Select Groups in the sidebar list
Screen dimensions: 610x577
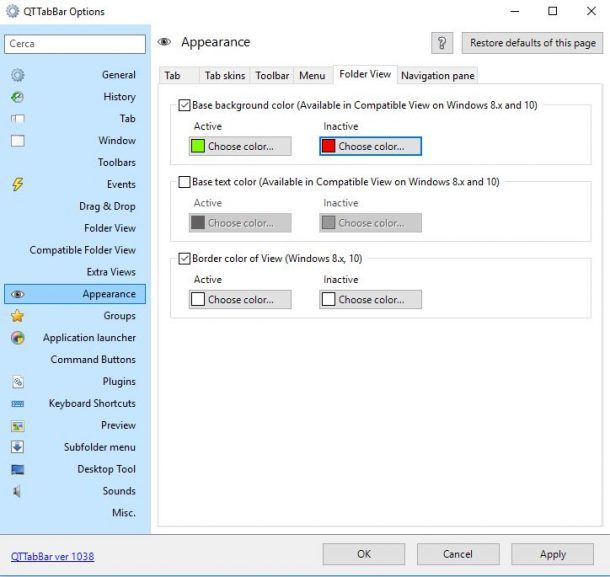coord(75,316)
